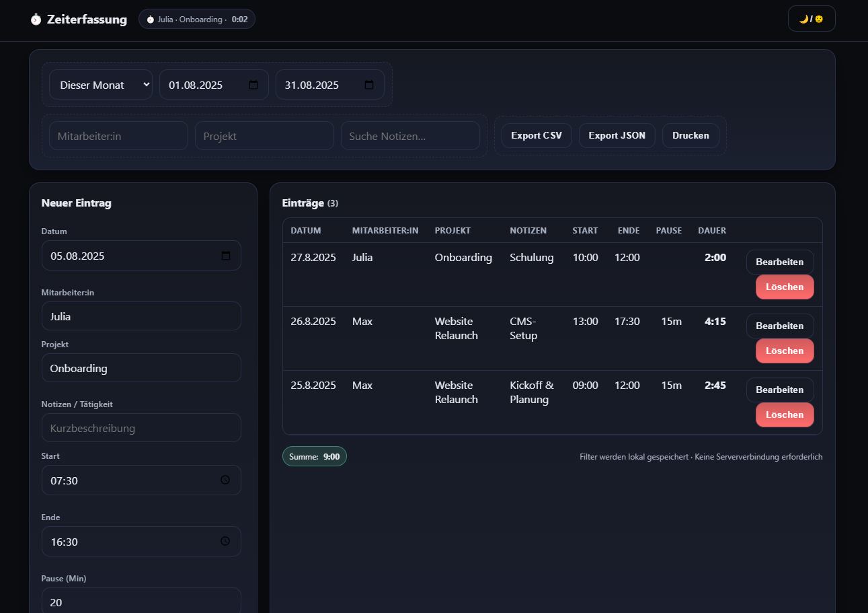868x613 pixels.
Task: Delete the 25.8.2025 Kickoff & Planung entry
Action: tap(784, 414)
